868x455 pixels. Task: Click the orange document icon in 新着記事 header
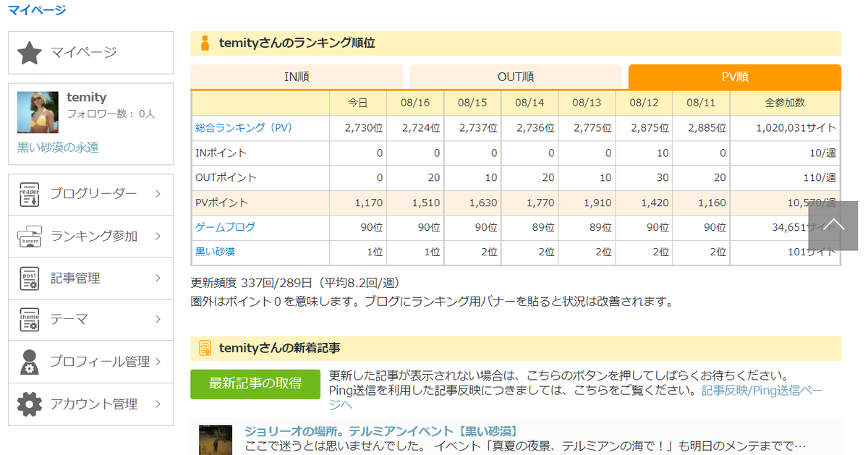pos(205,349)
